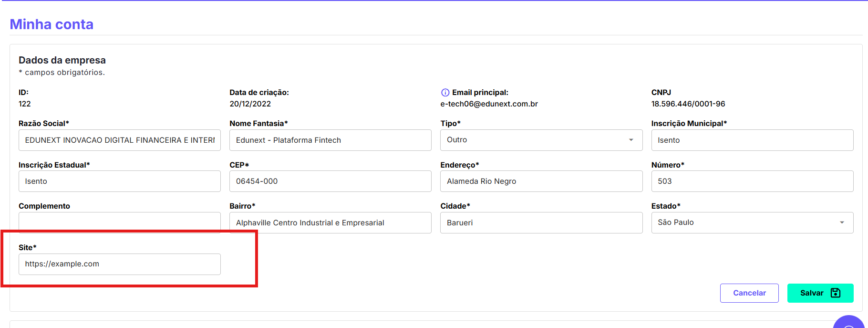The height and width of the screenshot is (328, 868).
Task: Click the empty Complemento field
Action: point(120,222)
